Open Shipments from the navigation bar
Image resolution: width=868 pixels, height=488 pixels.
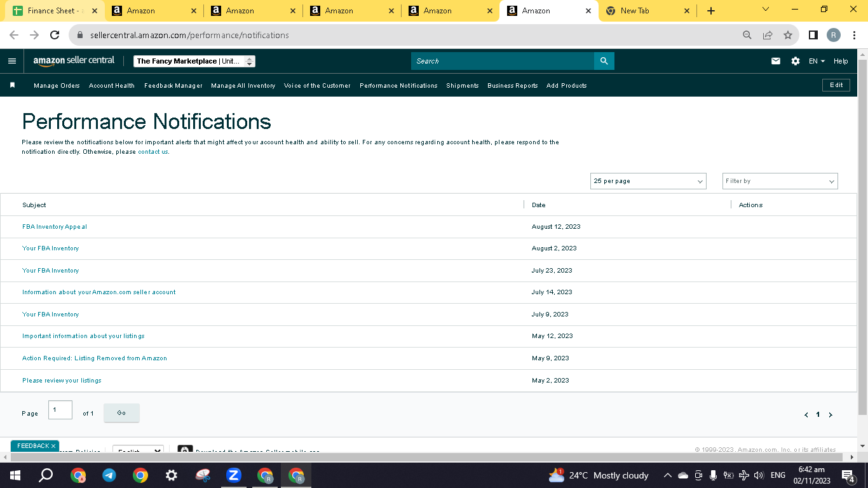tap(463, 86)
